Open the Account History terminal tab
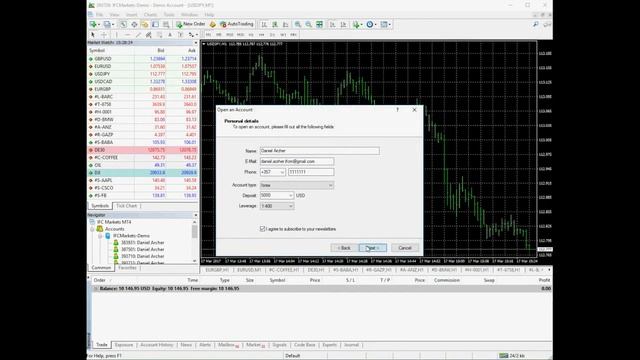This screenshot has width=640, height=360. point(157,345)
